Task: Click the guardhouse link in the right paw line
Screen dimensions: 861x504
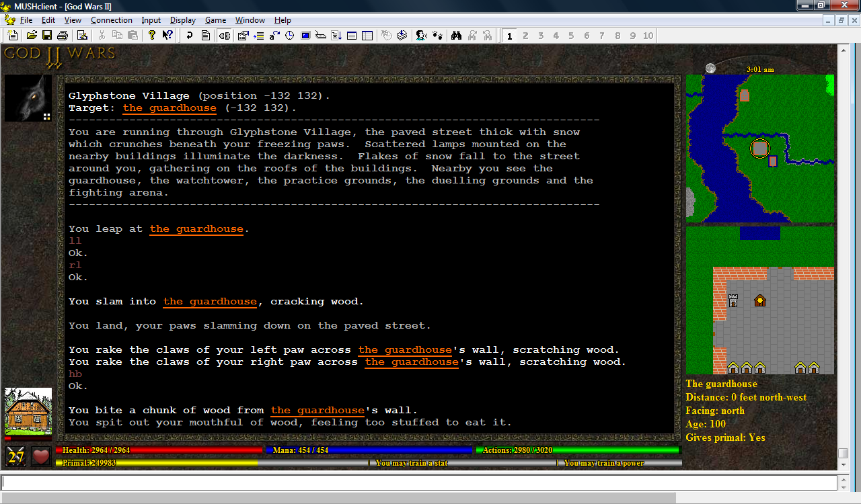Action: 412,362
